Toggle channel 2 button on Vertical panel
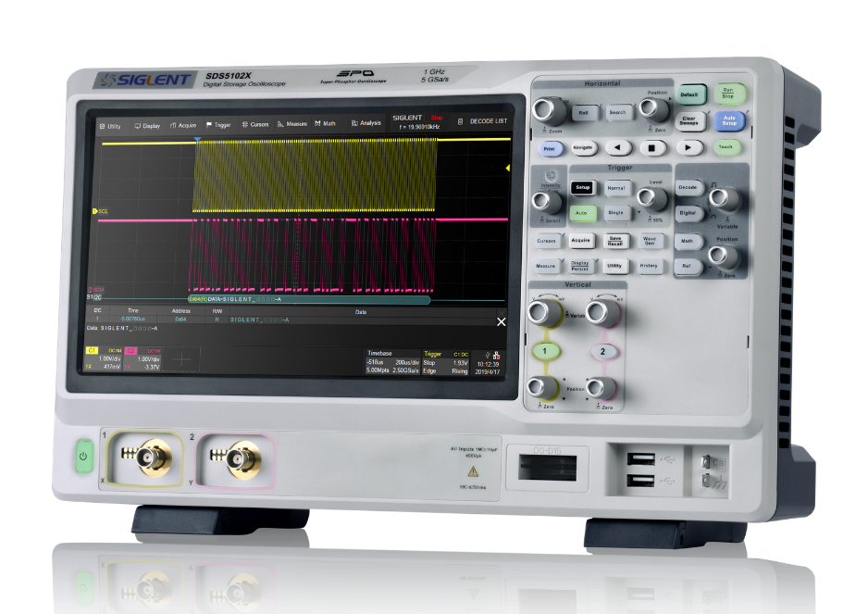868x614 pixels. point(602,352)
